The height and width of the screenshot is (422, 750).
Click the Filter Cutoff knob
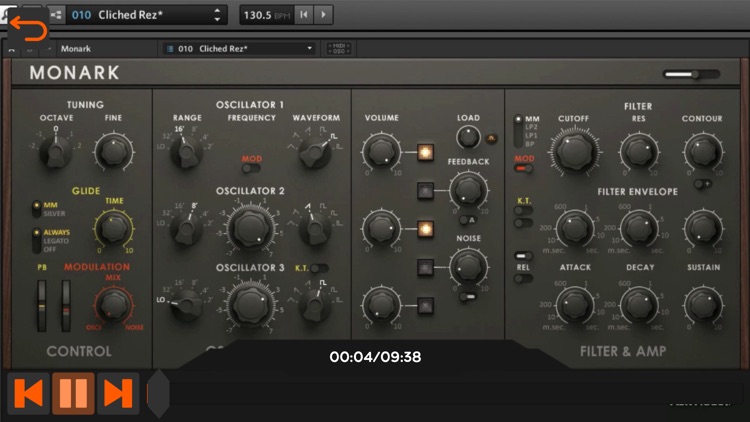point(574,152)
